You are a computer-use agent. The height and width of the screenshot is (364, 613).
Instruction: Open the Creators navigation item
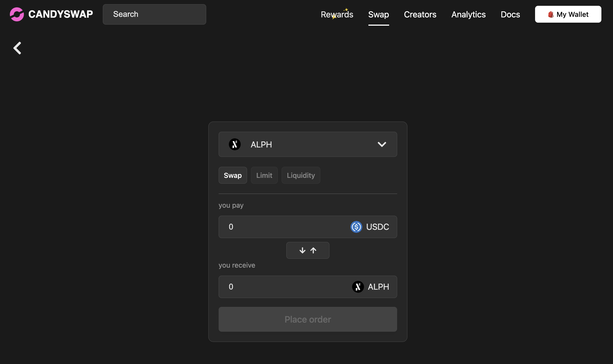pos(420,14)
